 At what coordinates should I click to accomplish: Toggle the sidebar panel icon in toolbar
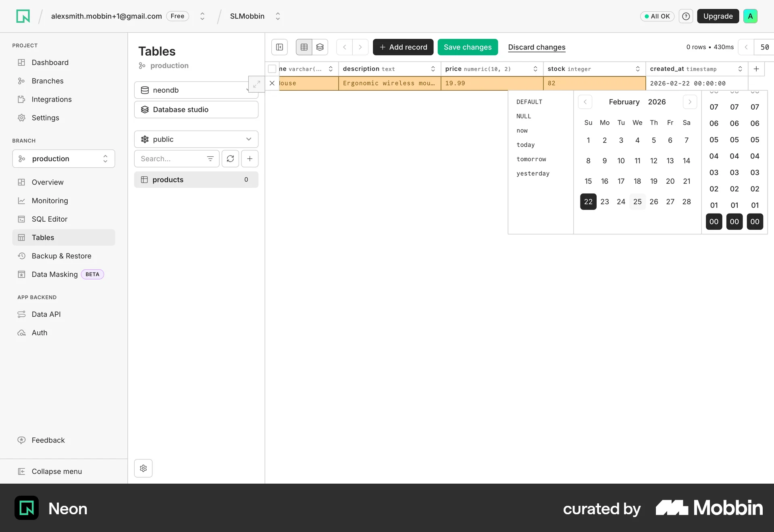tap(279, 47)
